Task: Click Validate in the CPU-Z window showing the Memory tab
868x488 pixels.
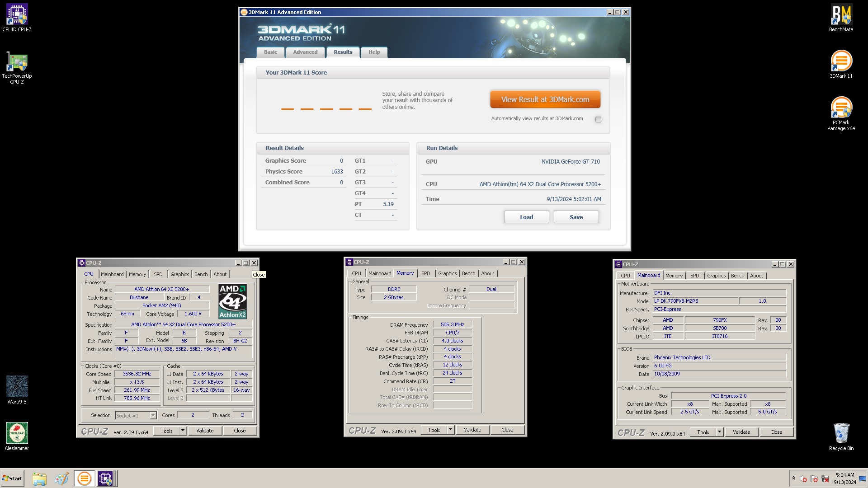Action: click(x=472, y=430)
